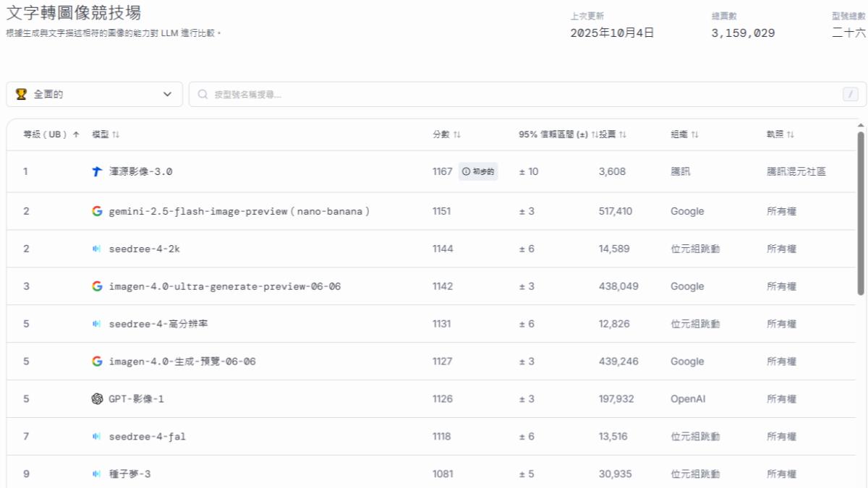Click the vertical scrollbar thumb
This screenshot has height=488, width=868.
pyautogui.click(x=861, y=213)
